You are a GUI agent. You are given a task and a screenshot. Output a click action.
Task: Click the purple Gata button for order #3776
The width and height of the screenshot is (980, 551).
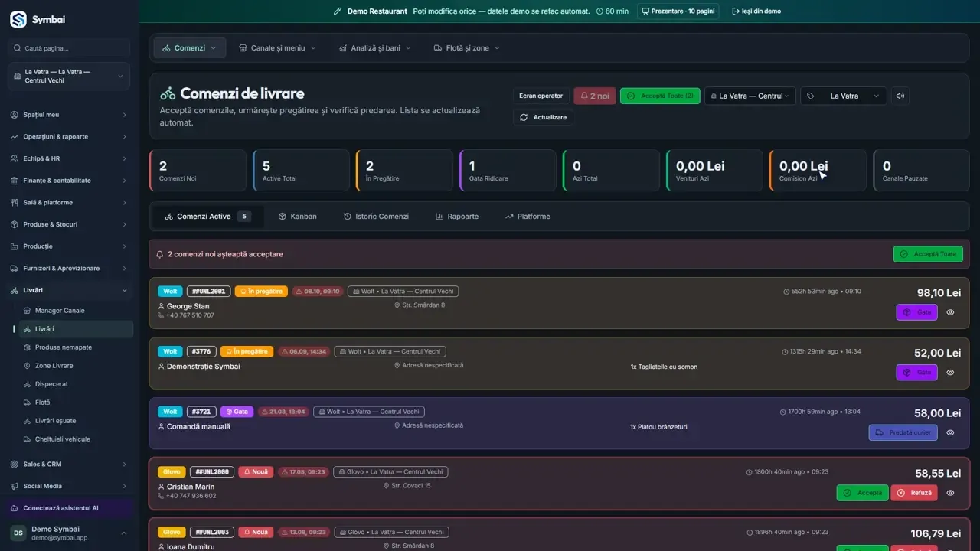tap(916, 372)
